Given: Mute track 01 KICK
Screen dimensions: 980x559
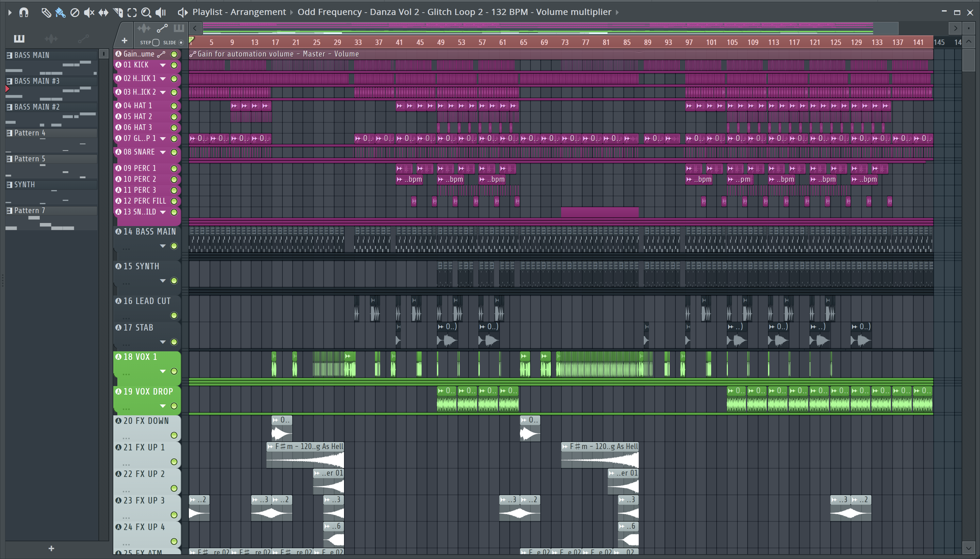Looking at the screenshot, I should pyautogui.click(x=174, y=65).
